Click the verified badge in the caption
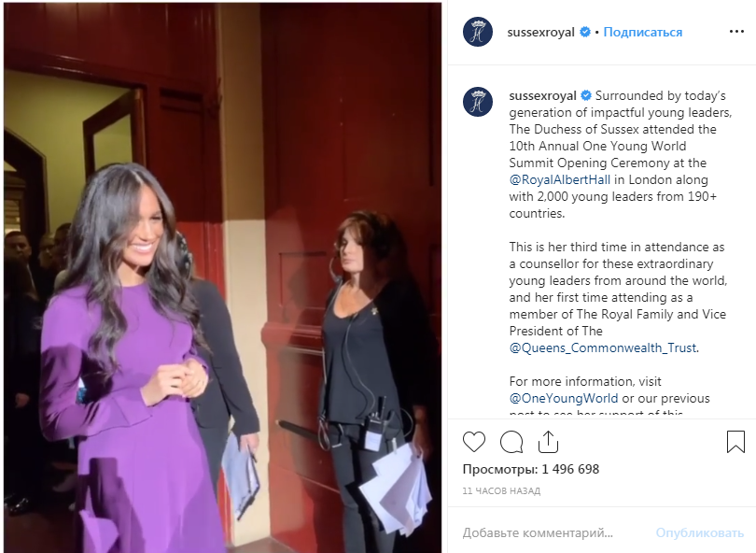 pyautogui.click(x=586, y=95)
